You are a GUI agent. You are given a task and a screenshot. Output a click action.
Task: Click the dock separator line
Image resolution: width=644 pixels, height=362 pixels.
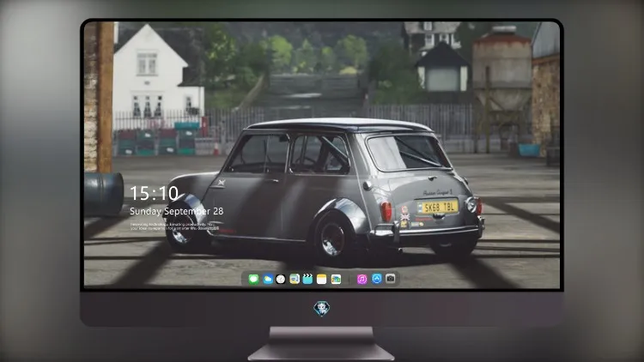pos(349,279)
